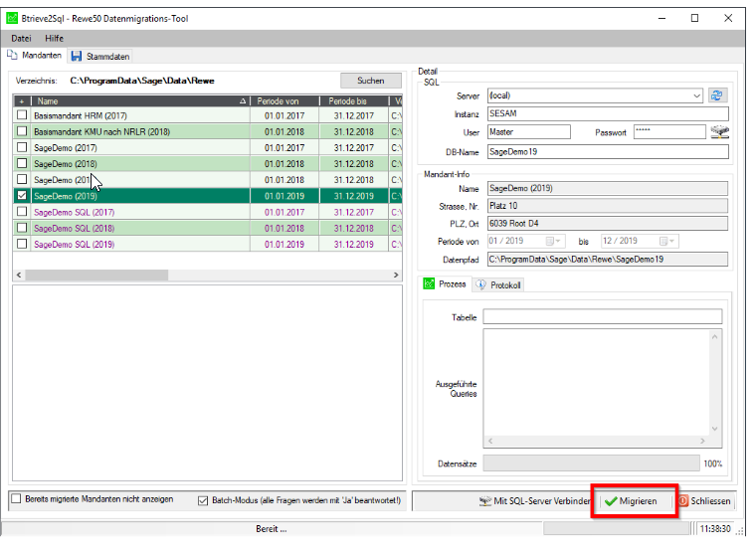Click the sort arrow in Name column
Viewport: 756px width, 555px height.
(243, 101)
